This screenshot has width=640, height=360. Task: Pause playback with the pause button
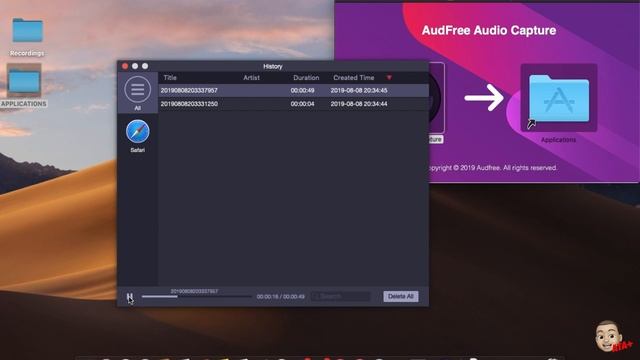click(x=130, y=297)
